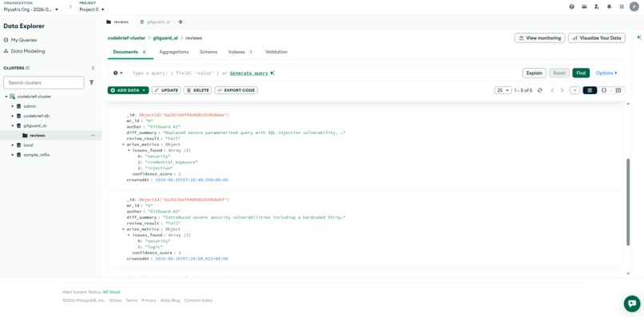Expand query Options link

click(x=606, y=73)
